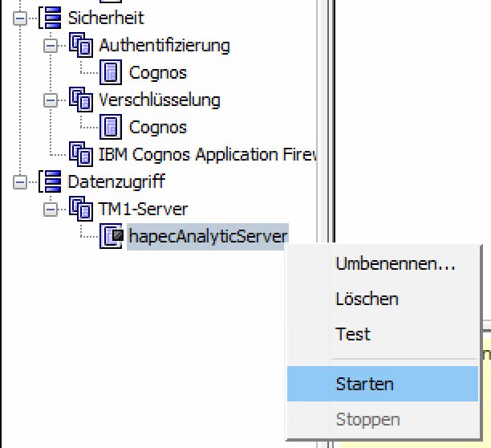Collapse the Authentifizierung tree node
Image resolution: width=491 pixels, height=448 pixels.
(x=51, y=46)
